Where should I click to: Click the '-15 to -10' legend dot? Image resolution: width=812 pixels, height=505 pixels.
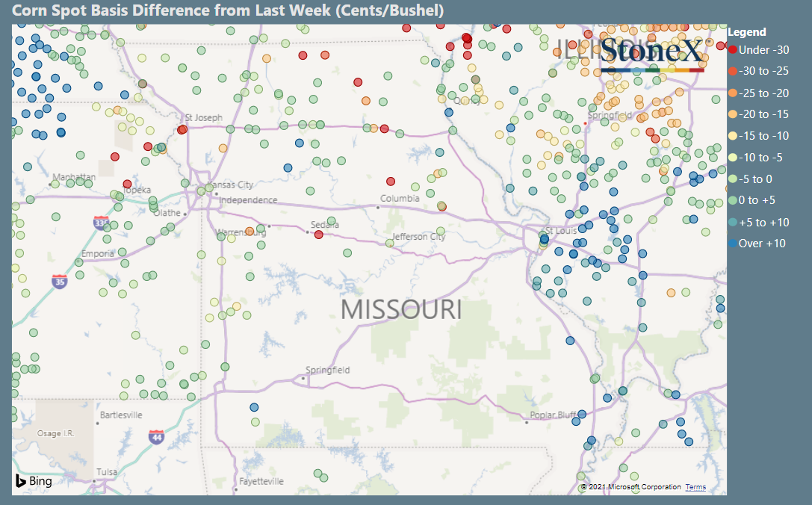click(x=732, y=136)
